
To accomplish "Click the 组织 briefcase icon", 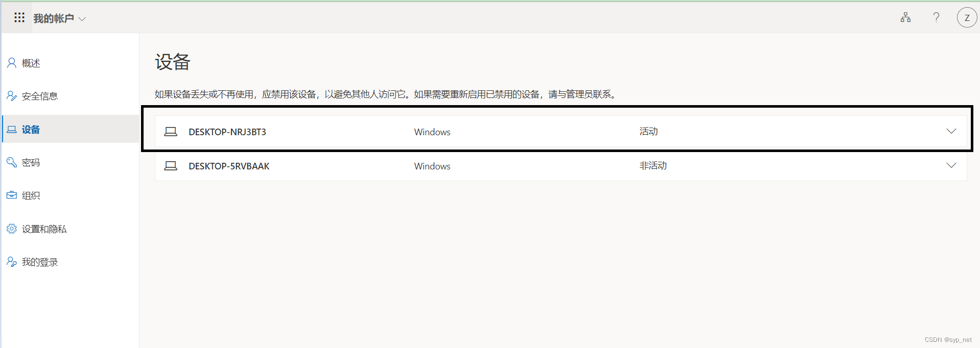I will pyautogui.click(x=11, y=195).
